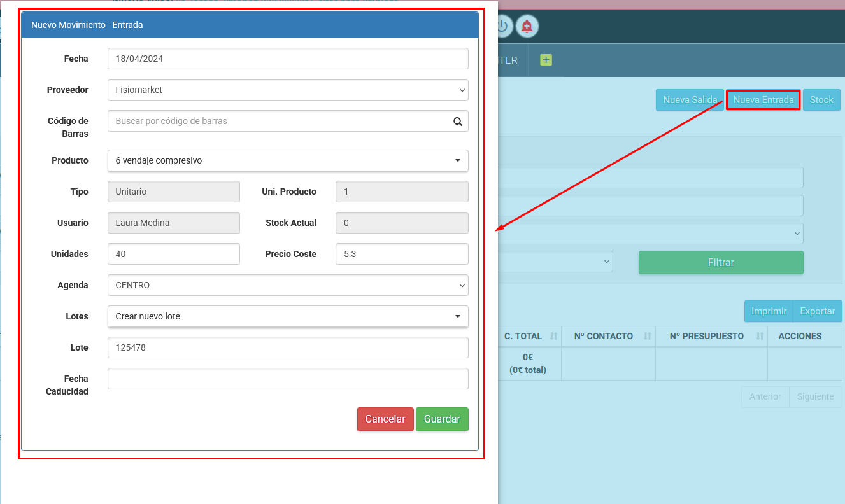Viewport: 845px width, 504px height.
Task: Click the power icon in the header
Action: coord(503,26)
